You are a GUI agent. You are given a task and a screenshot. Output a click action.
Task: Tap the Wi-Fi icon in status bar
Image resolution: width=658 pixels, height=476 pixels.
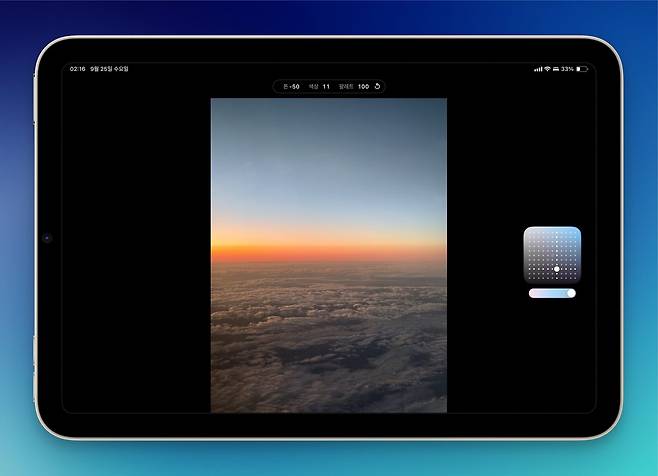pos(547,69)
